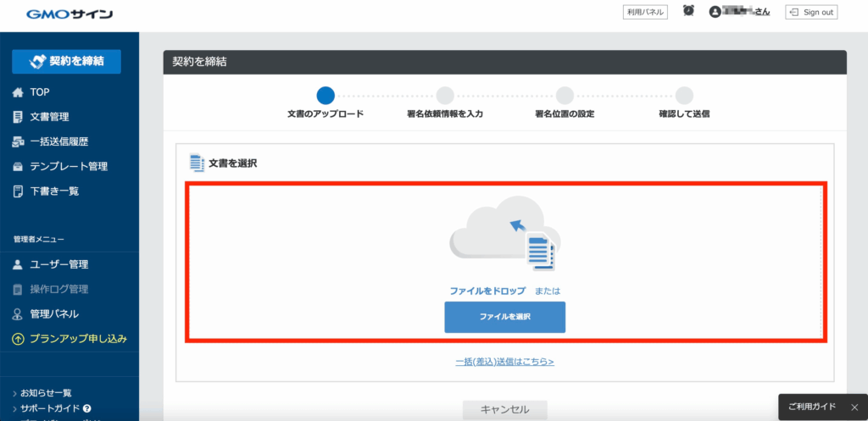Viewport: 868px width, 421px height.
Task: Click the user avatar icon in header
Action: pos(715,12)
